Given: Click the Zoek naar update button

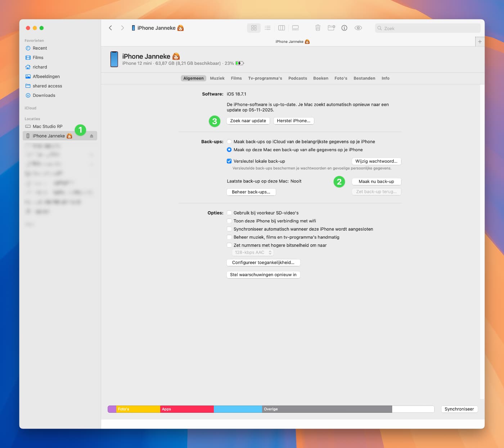Looking at the screenshot, I should pos(248,121).
